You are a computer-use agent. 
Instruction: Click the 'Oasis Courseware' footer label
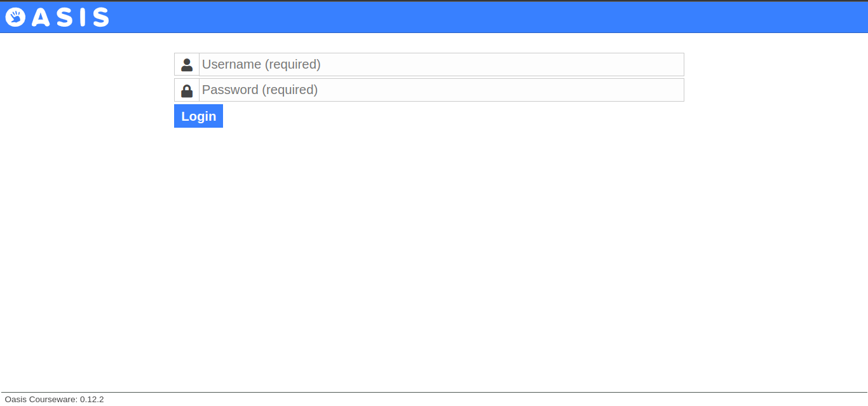[41, 400]
